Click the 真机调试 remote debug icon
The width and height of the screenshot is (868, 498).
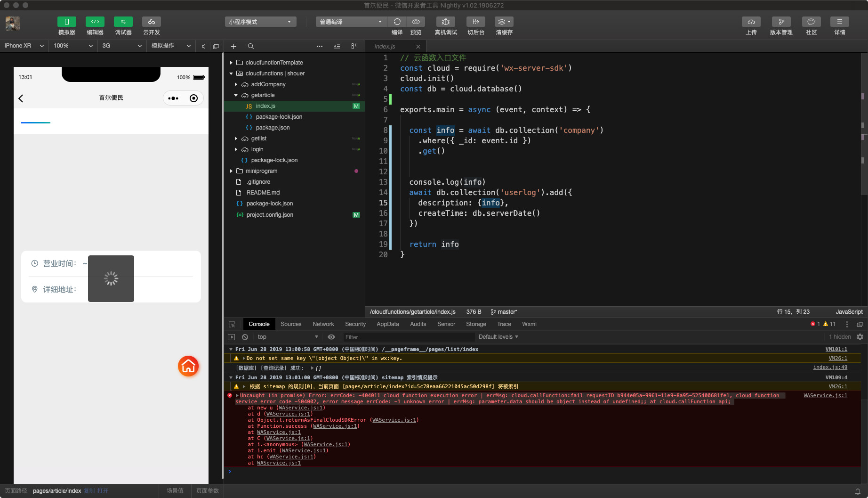[x=445, y=22]
